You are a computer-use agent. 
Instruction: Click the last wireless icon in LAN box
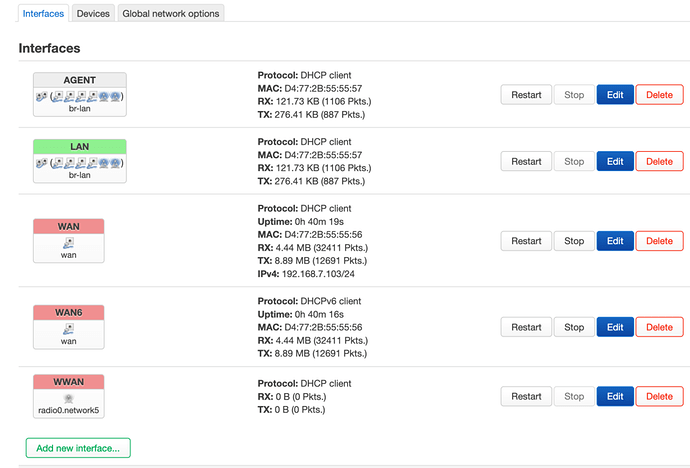(115, 163)
